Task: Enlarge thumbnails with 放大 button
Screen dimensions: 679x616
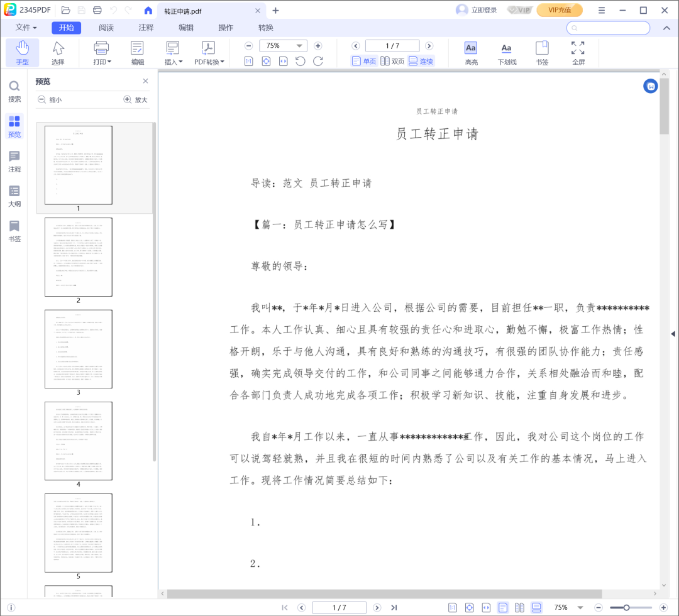Action: coord(136,99)
